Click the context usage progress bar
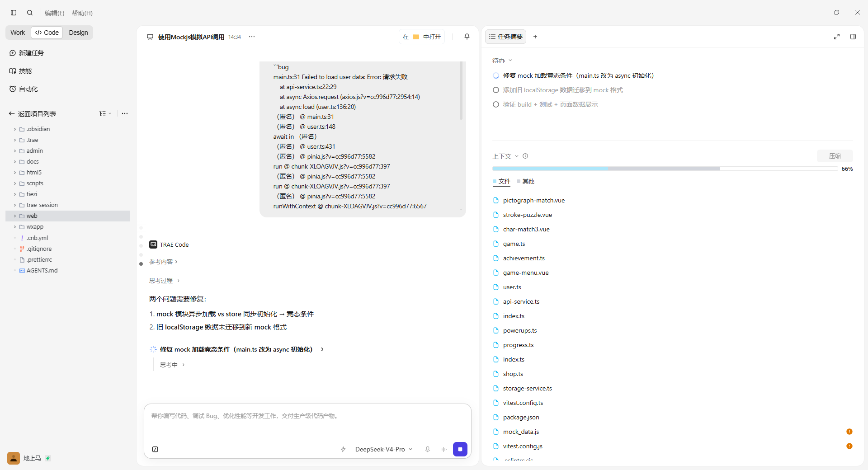 [x=665, y=169]
